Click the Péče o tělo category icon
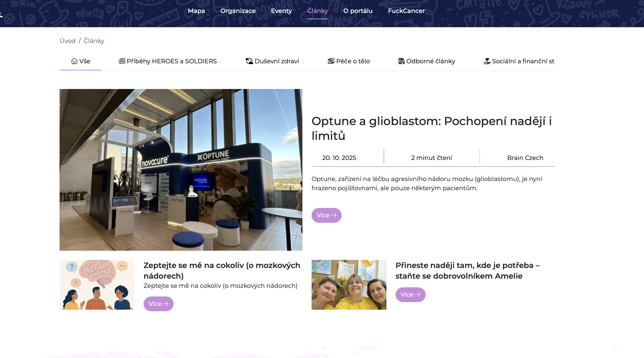Viewport: 644px width, 358px height. 331,61
